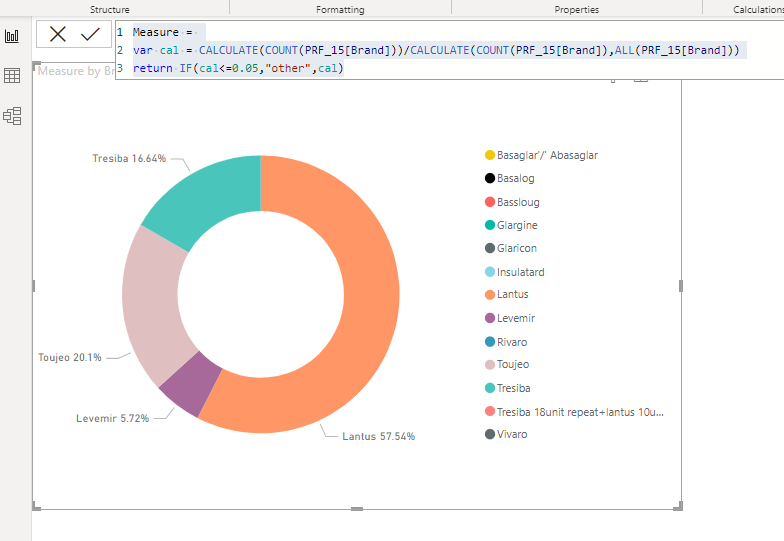The image size is (784, 541).
Task: Click the return IF formula line
Action: pos(238,68)
